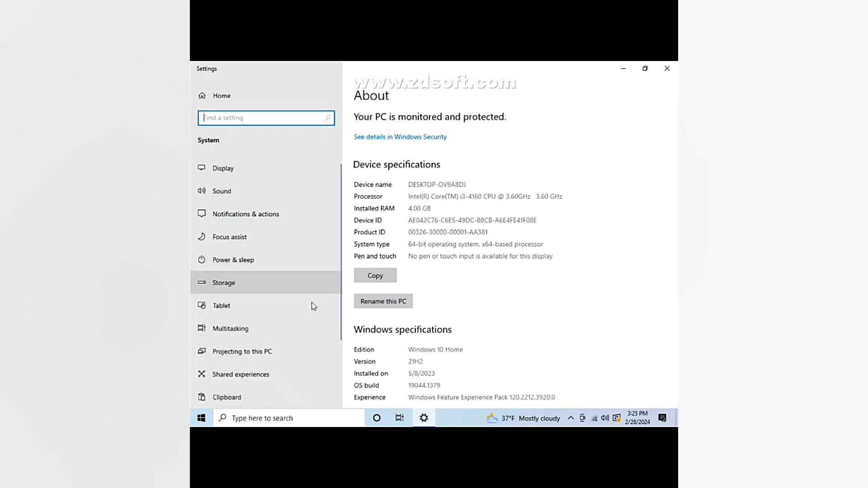This screenshot has width=868, height=488.
Task: Click Version value 21H2
Action: point(415,361)
